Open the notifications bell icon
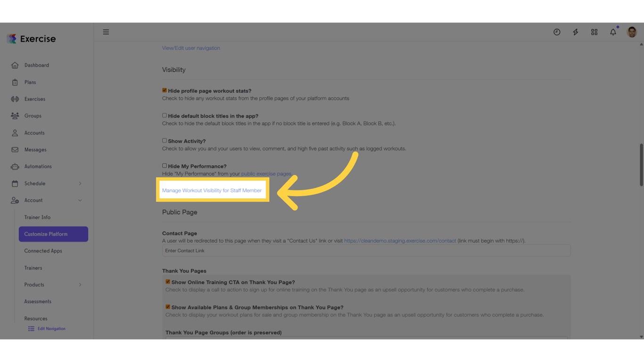The image size is (644, 362). pyautogui.click(x=613, y=32)
